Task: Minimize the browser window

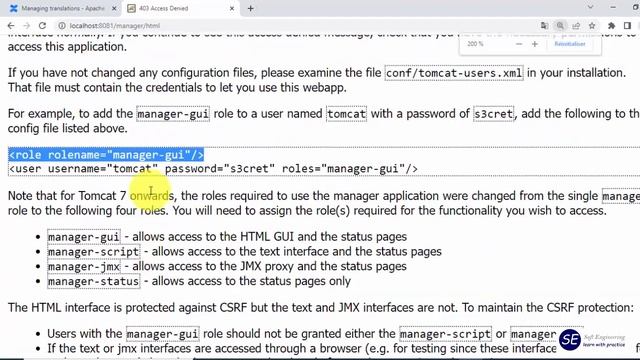Action: click(x=613, y=7)
